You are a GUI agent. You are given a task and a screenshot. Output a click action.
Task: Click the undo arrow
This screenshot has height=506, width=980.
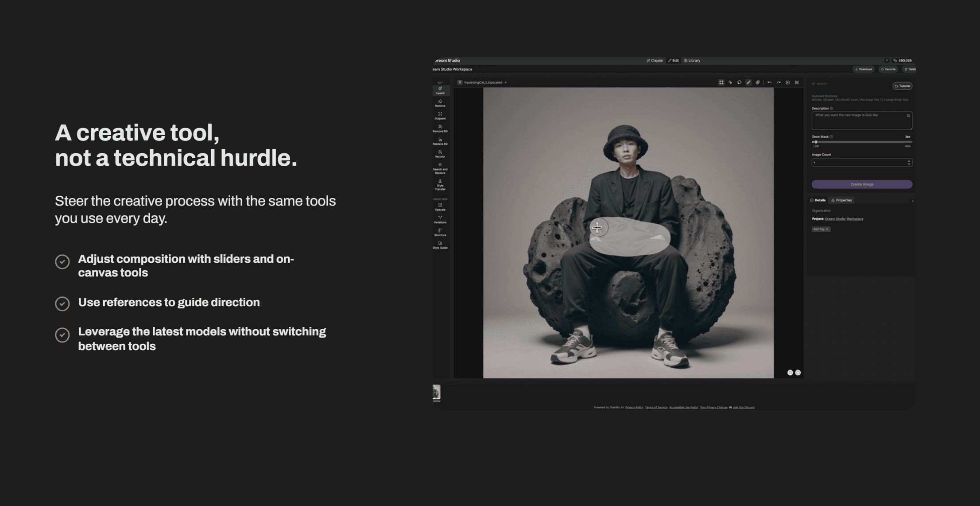[x=770, y=82]
